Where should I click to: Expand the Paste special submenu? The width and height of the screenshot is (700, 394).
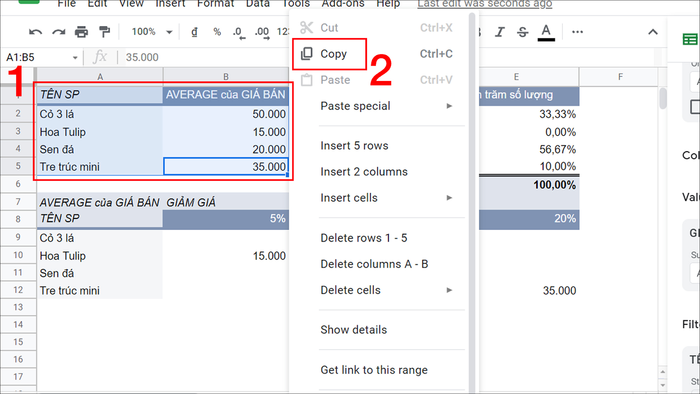click(379, 106)
